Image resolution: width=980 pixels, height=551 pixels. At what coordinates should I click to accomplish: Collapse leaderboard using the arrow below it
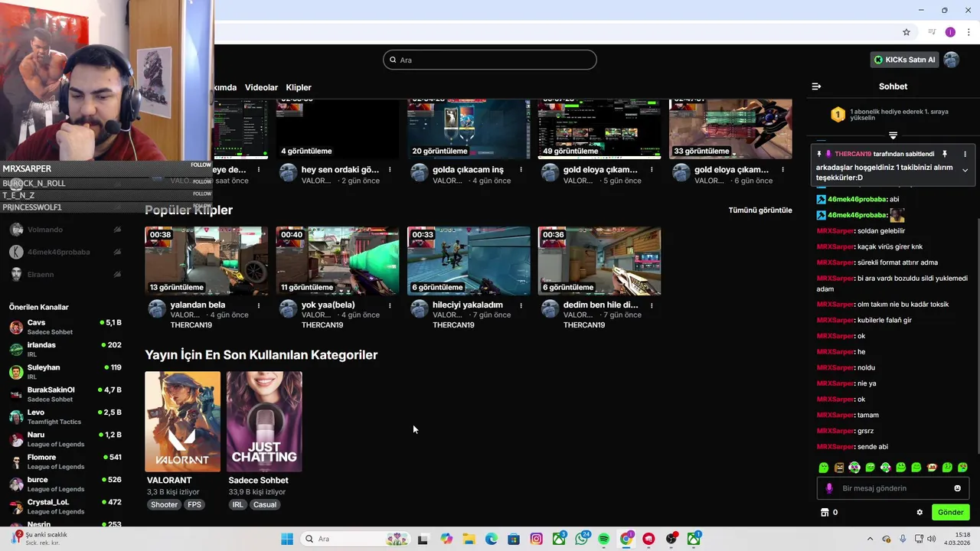893,135
